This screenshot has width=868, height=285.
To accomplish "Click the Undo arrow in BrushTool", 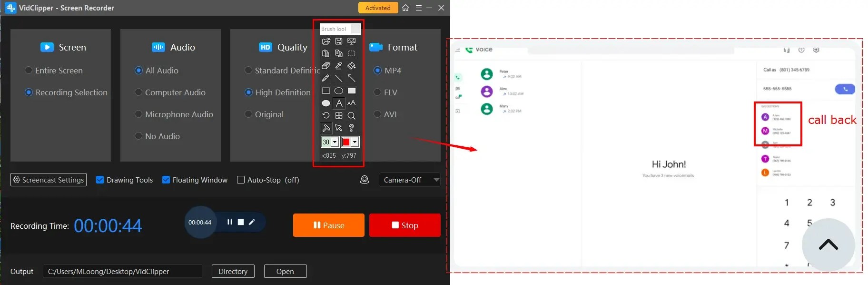I will point(326,115).
